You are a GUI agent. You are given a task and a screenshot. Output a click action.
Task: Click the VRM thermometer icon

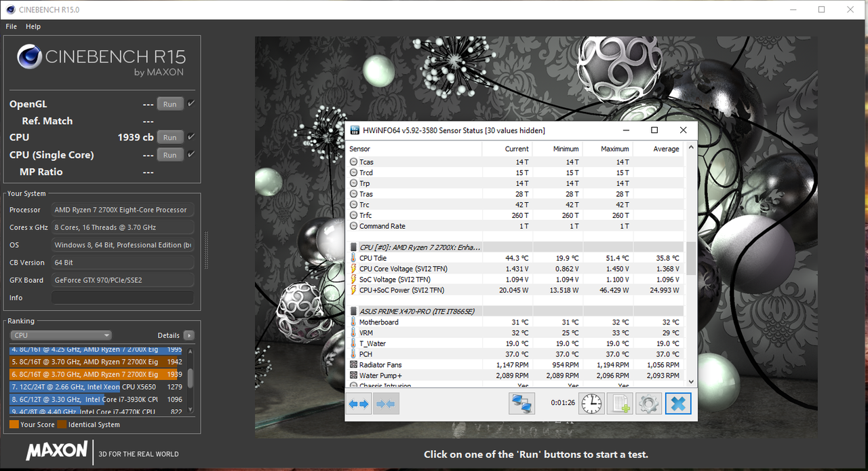point(353,333)
